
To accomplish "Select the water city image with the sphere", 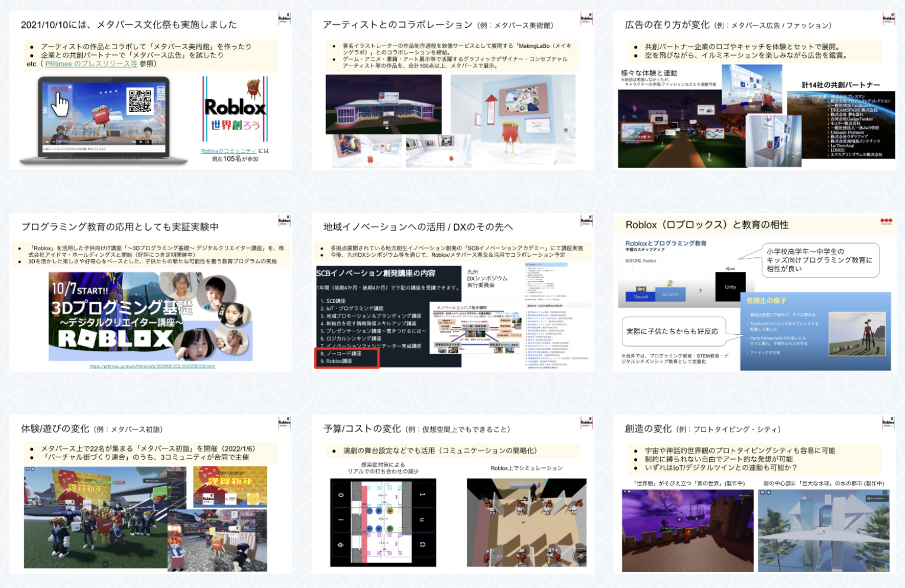I will point(824,530).
